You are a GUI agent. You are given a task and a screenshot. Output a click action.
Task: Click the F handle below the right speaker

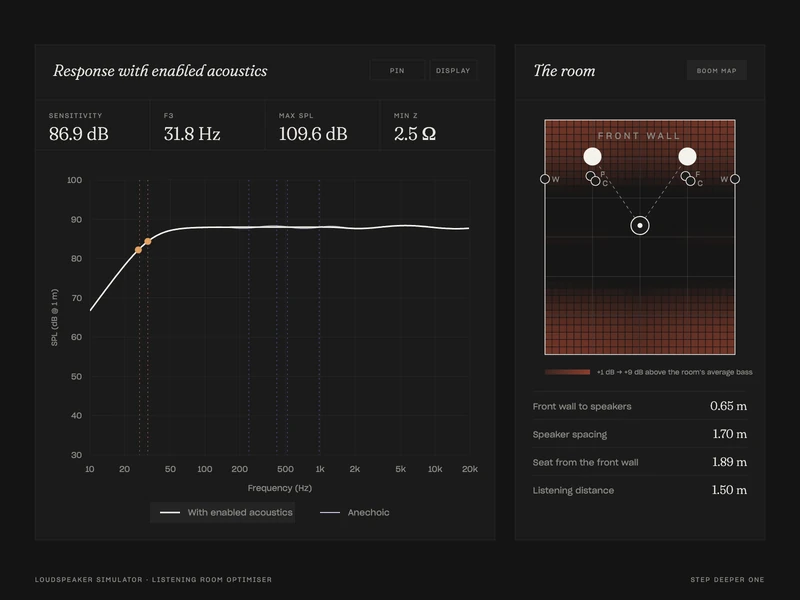point(685,176)
